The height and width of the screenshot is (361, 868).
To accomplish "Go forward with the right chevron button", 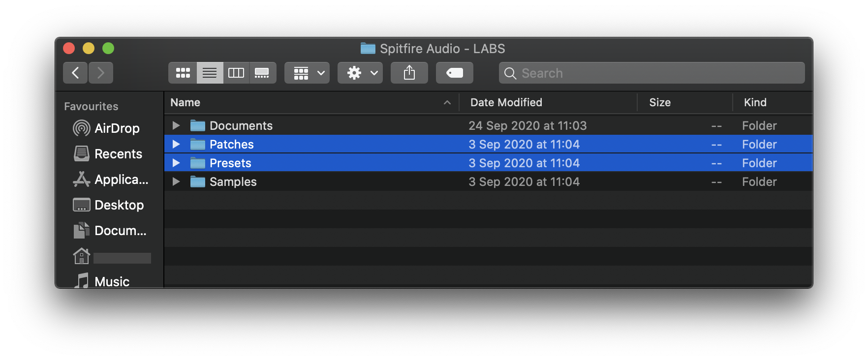I will (101, 73).
